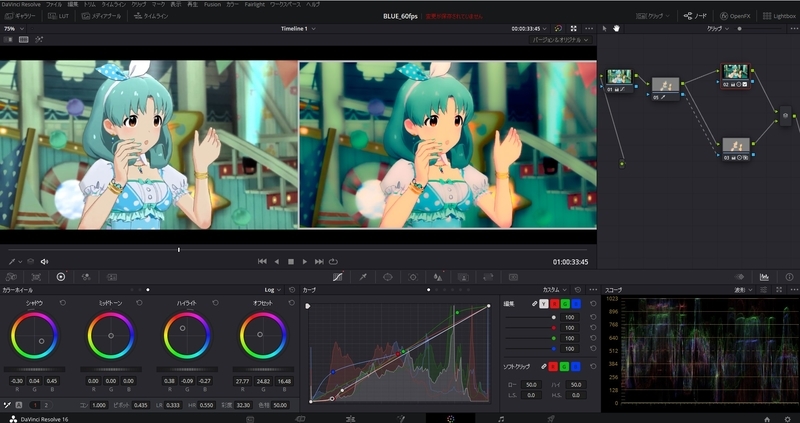Open the クリップ dropdown in the top toolbar
This screenshot has height=423, width=800.
click(x=653, y=16)
